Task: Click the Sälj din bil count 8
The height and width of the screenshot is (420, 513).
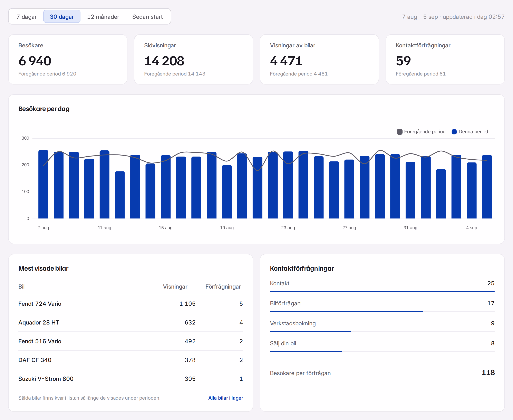Action: (x=493, y=343)
